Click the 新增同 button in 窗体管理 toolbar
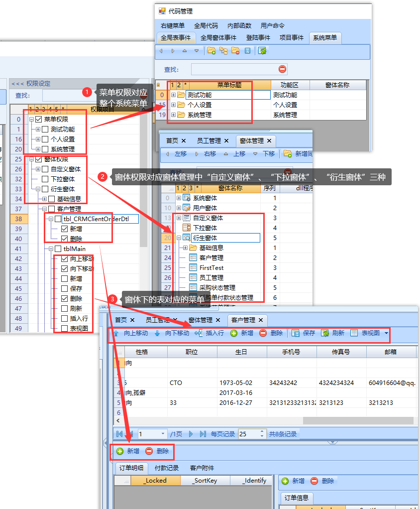The width and height of the screenshot is (420, 509). (298, 153)
